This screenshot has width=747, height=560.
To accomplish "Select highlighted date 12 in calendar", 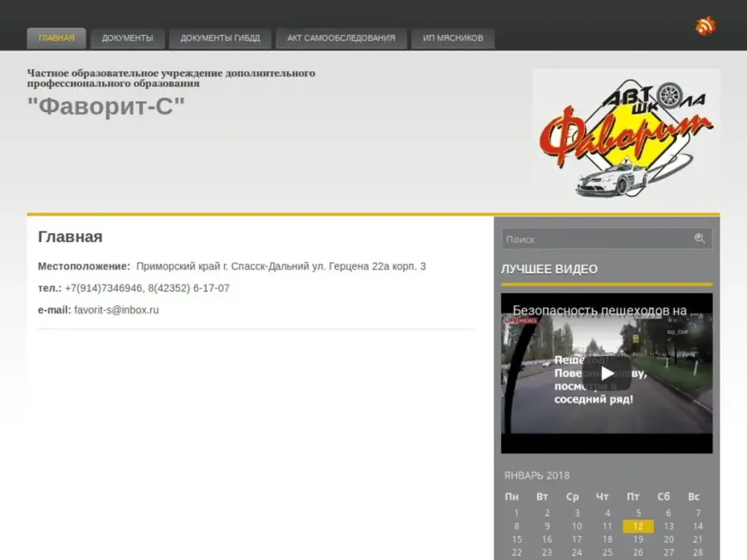I will (637, 526).
